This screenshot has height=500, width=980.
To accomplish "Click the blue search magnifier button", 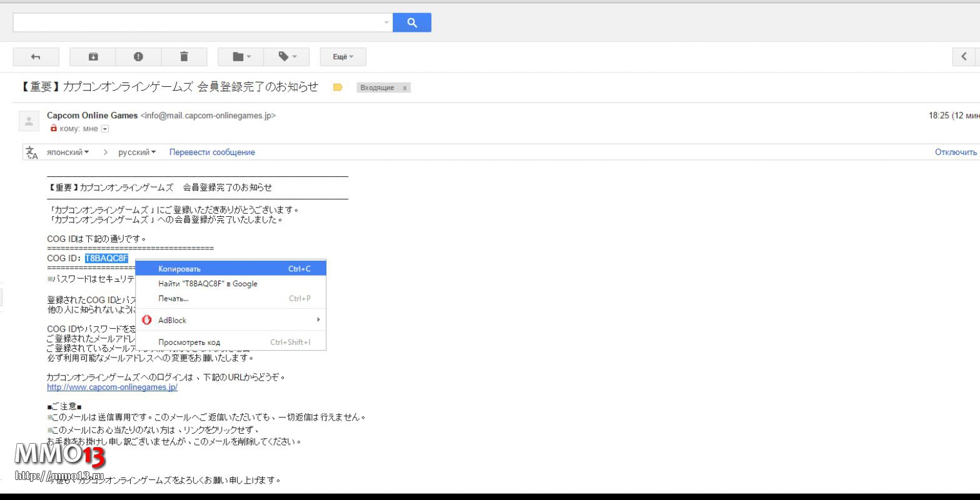I will 412,22.
